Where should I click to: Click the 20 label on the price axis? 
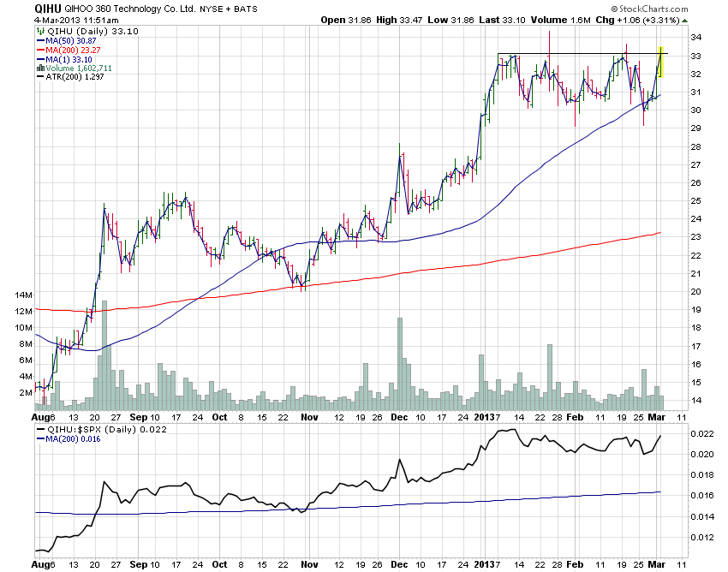(x=695, y=292)
